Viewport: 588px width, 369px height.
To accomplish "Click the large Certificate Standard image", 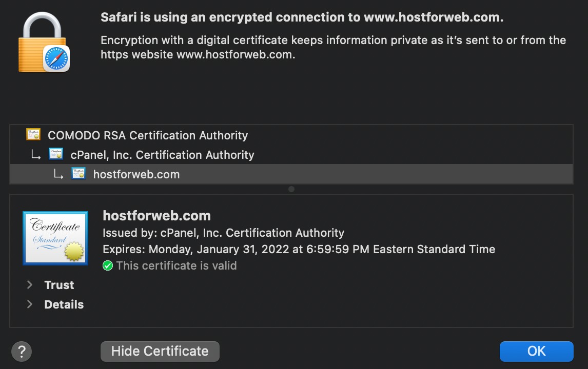I will click(x=55, y=238).
